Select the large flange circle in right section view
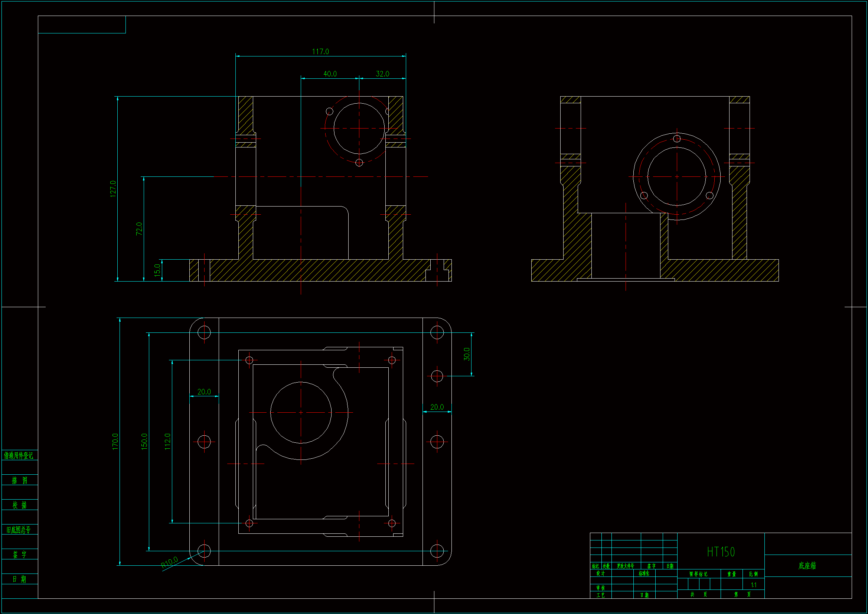This screenshot has width=868, height=614. tap(677, 176)
